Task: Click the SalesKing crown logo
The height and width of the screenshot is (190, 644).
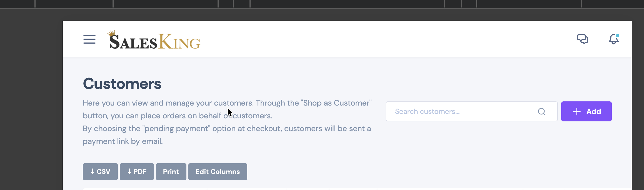Action: [x=112, y=33]
